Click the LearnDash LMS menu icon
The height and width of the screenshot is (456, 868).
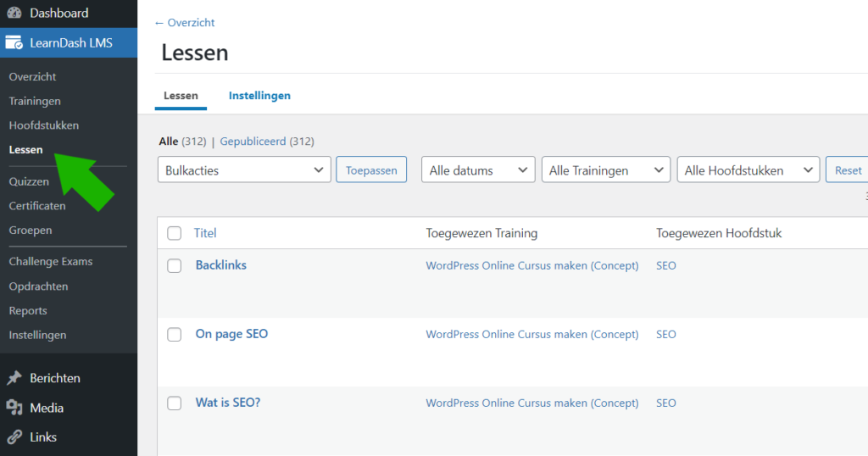tap(14, 42)
